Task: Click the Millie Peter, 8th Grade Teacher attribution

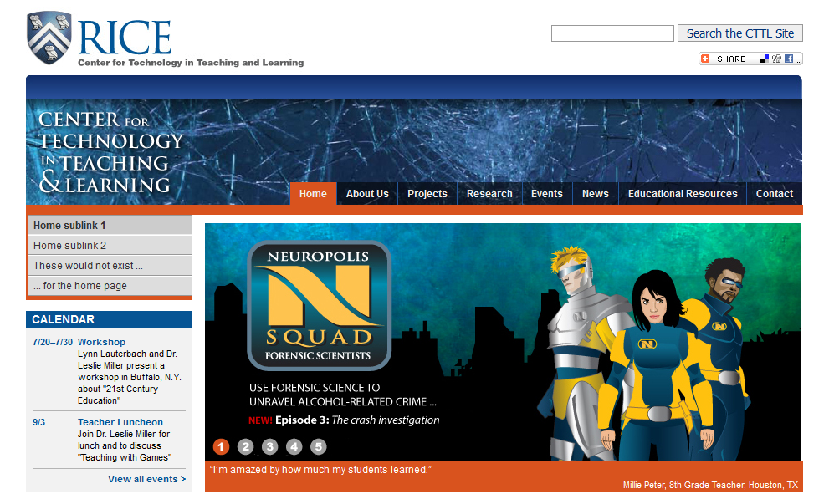Action: tap(706, 485)
